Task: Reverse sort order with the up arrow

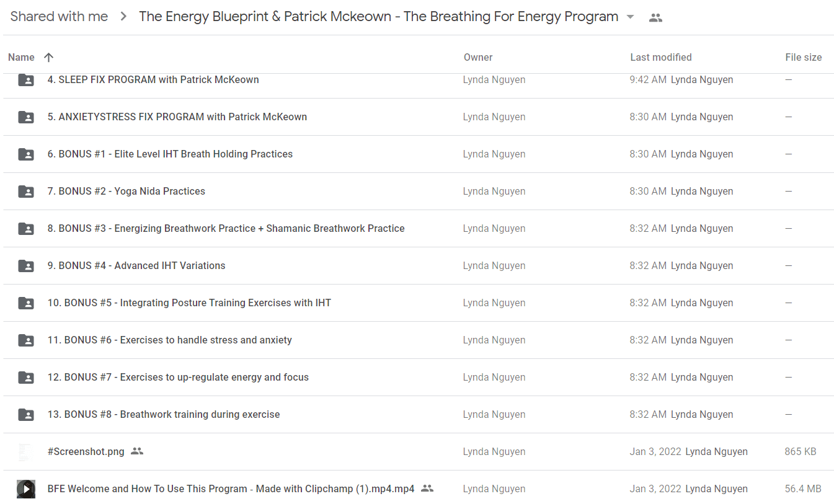Action: pos(49,57)
